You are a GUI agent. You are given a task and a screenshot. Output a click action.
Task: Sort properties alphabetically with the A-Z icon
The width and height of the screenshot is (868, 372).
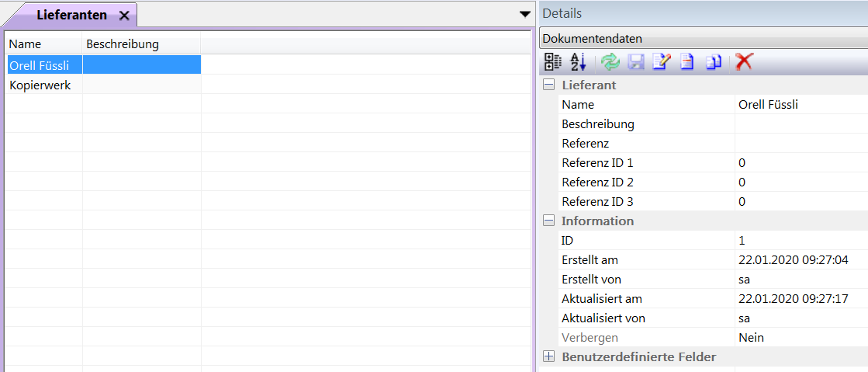pyautogui.click(x=579, y=62)
